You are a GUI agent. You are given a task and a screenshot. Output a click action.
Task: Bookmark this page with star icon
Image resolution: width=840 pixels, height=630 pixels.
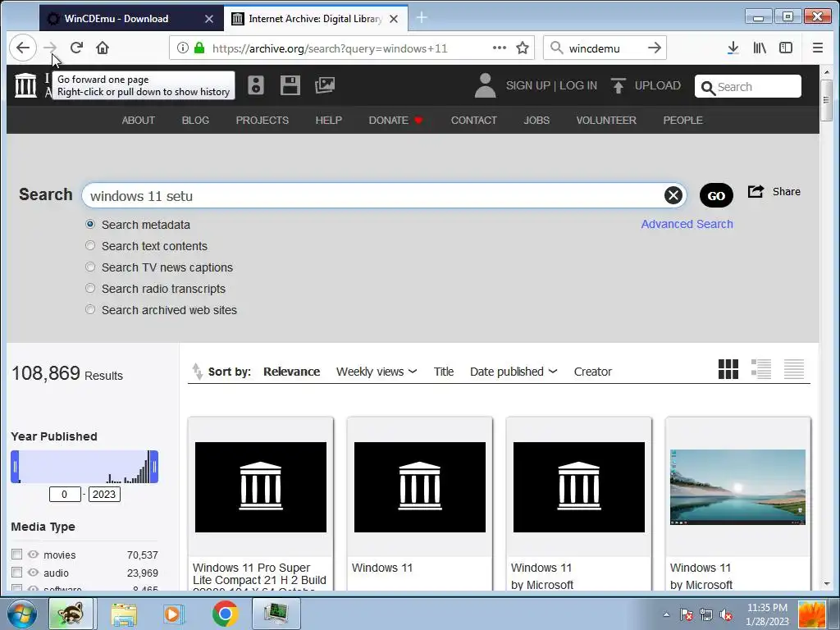pos(523,48)
